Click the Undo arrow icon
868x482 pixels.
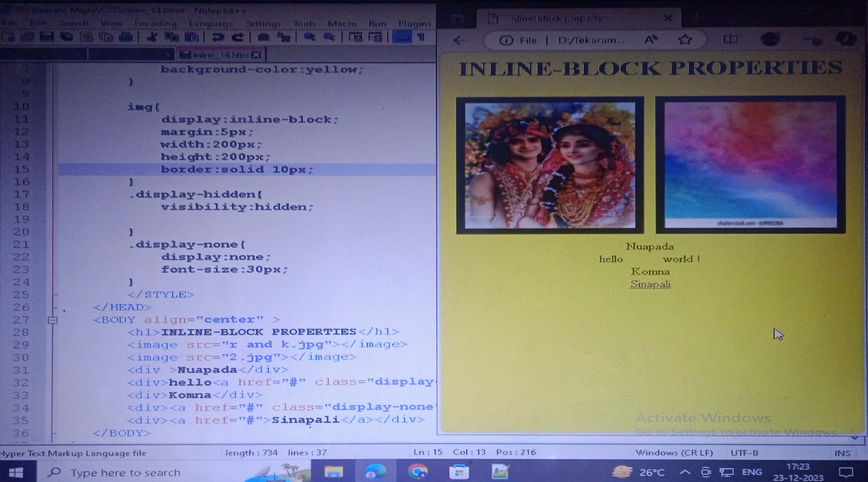(218, 37)
